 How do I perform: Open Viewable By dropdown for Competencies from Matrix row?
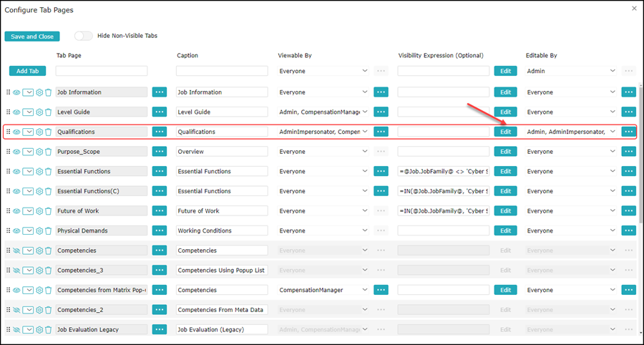[323, 290]
